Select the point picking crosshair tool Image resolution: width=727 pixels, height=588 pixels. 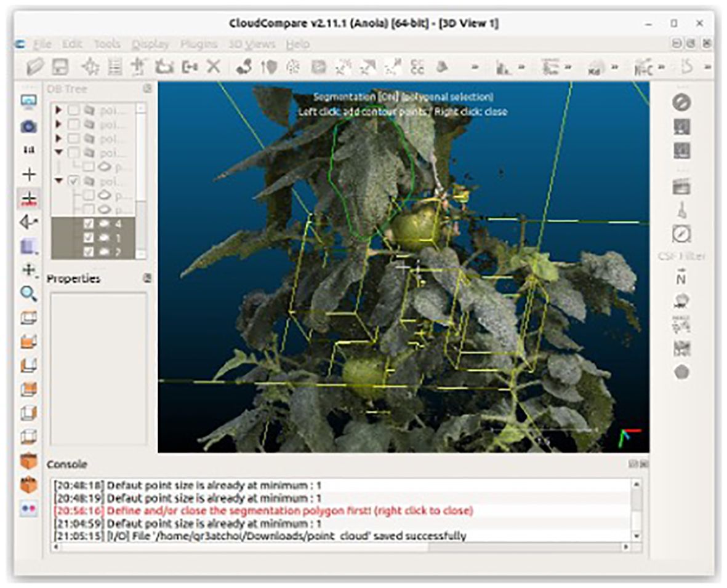[90, 66]
